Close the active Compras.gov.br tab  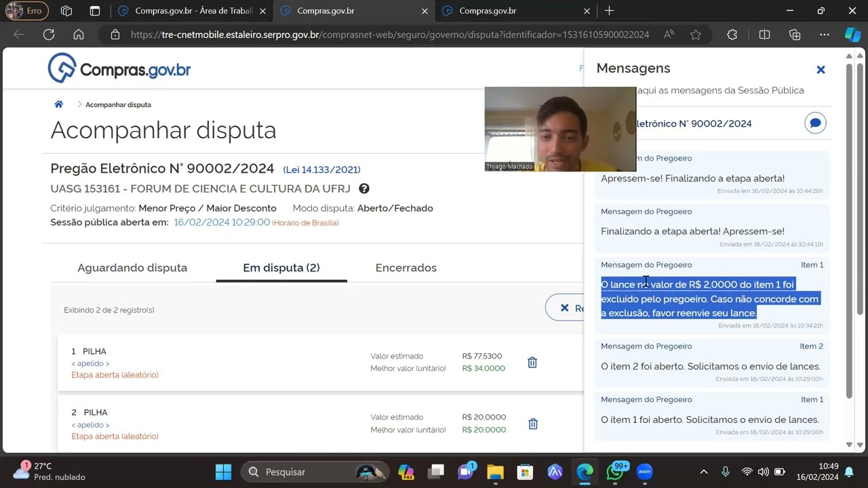(x=425, y=11)
